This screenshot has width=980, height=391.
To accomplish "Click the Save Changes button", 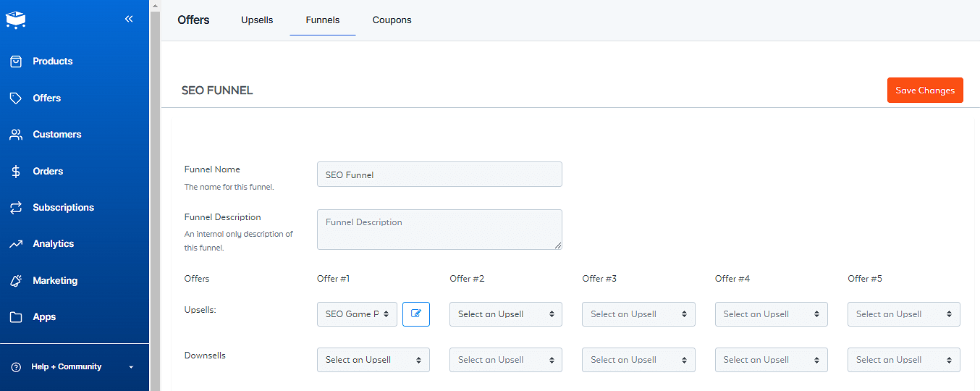I will (925, 91).
